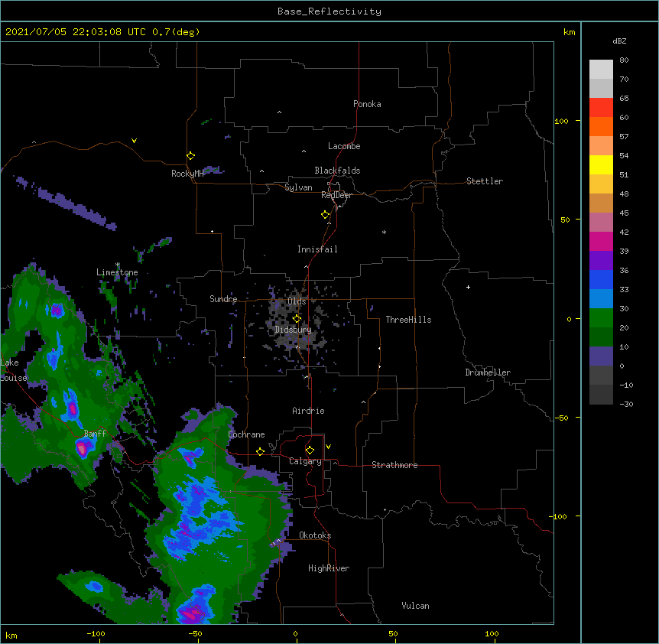Viewport: 659px width, 644px height.
Task: Click the 65 value in the dBZ legend
Action: click(624, 99)
